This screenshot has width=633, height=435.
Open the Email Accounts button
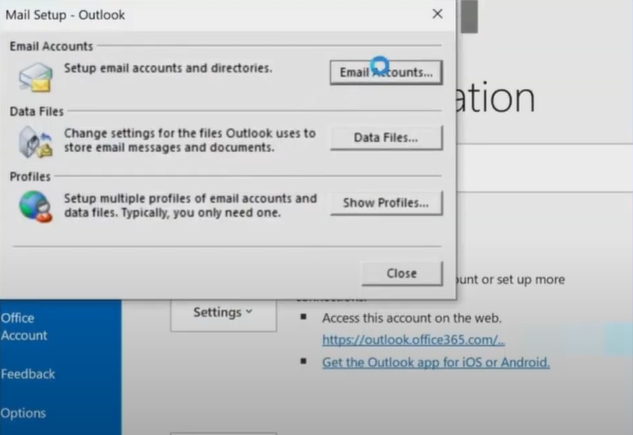click(x=386, y=73)
